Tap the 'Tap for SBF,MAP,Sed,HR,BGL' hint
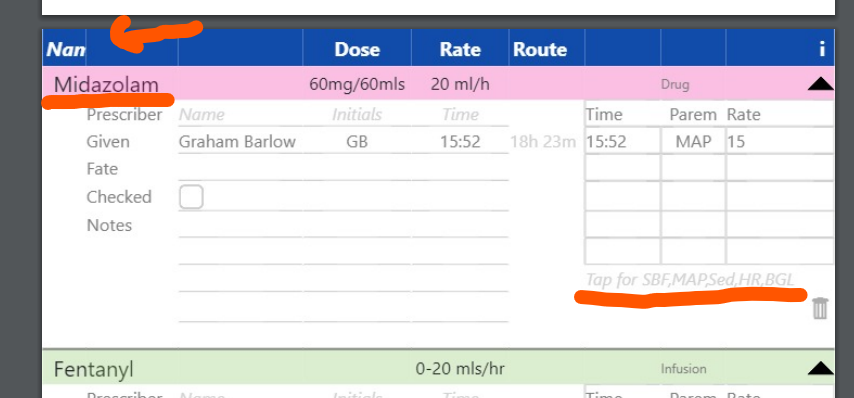 pyautogui.click(x=690, y=280)
